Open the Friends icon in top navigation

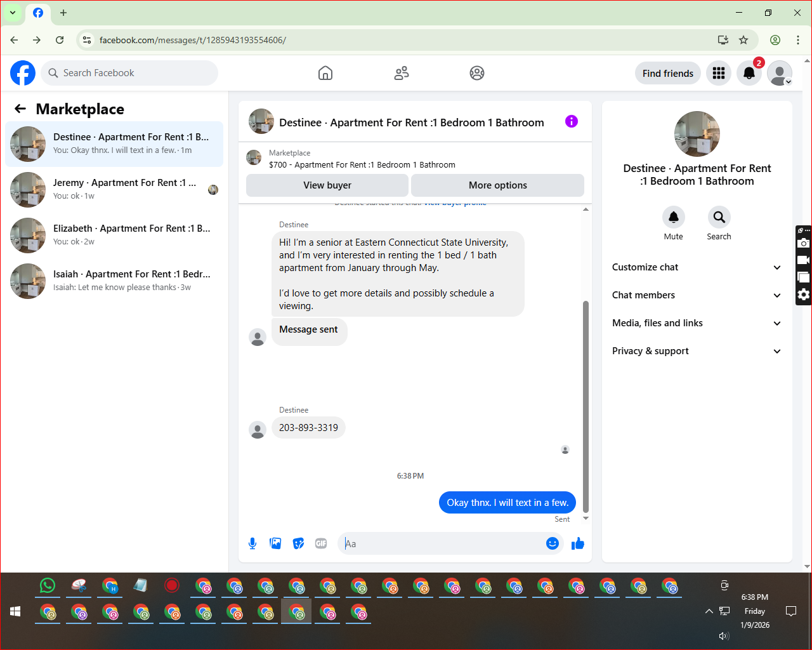402,73
